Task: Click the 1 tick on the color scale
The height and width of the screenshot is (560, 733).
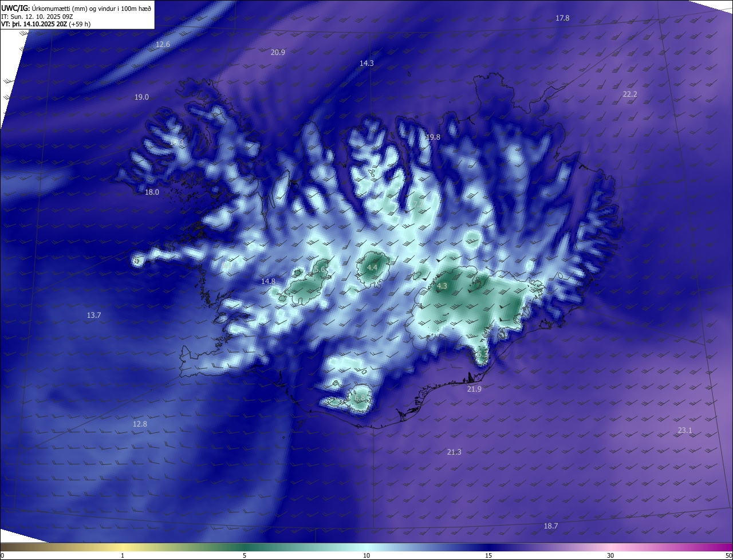Action: tap(123, 555)
